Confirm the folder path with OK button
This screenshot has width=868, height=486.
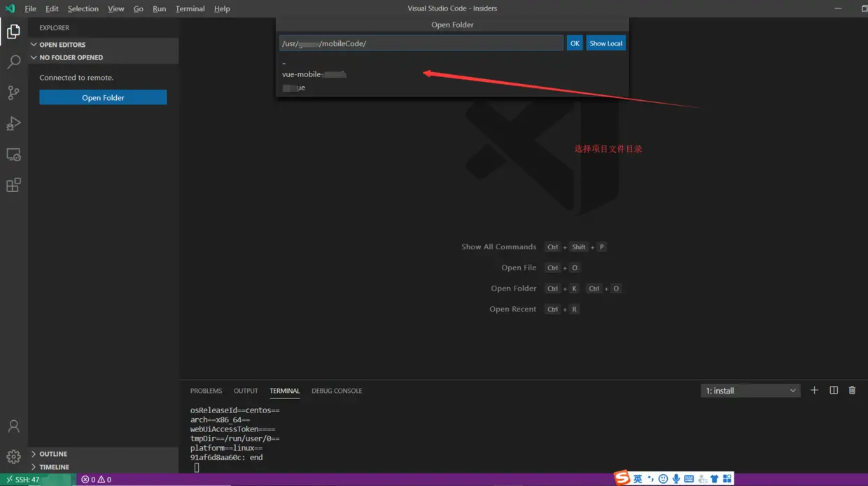point(575,43)
